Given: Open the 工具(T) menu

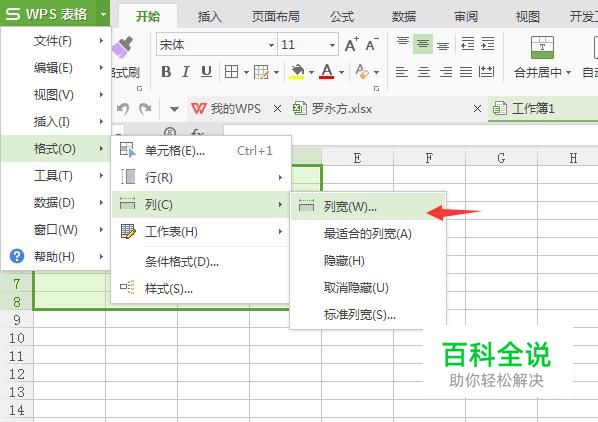Looking at the screenshot, I should (x=56, y=175).
